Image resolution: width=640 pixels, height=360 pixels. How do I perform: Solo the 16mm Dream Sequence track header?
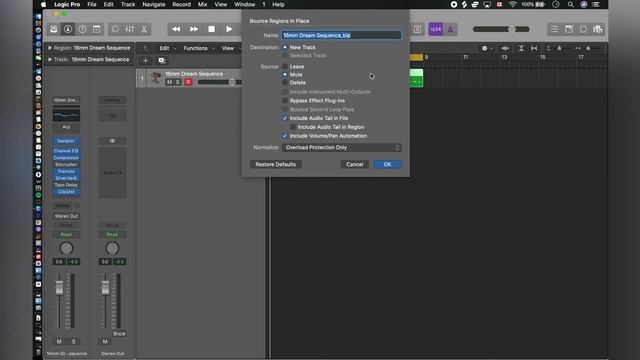178,82
